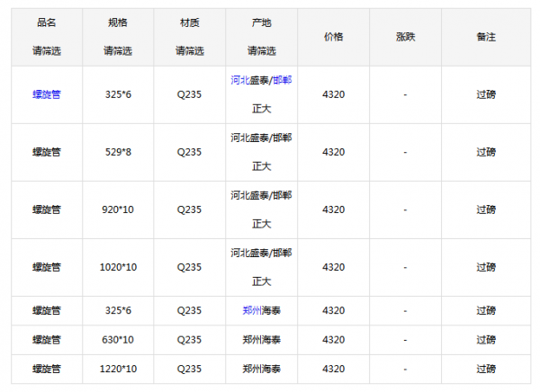The height and width of the screenshot is (392, 540).
Task: Click the 备注 column header
Action: click(x=486, y=37)
